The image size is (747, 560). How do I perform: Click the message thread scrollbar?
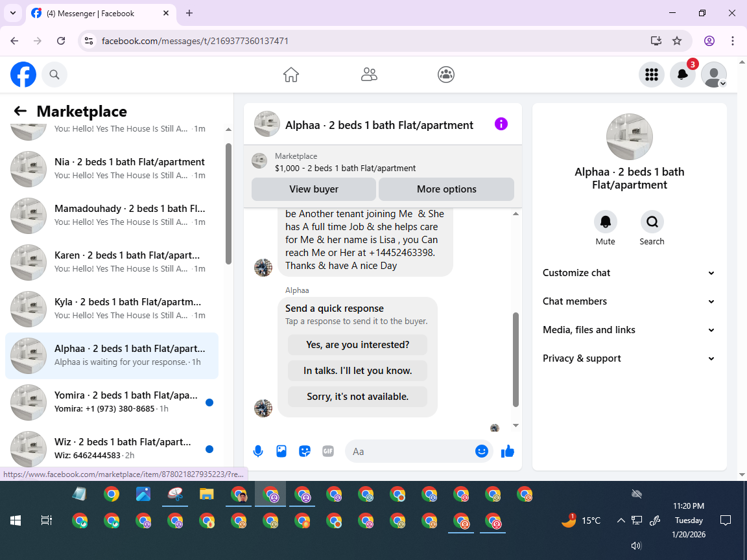click(x=516, y=360)
